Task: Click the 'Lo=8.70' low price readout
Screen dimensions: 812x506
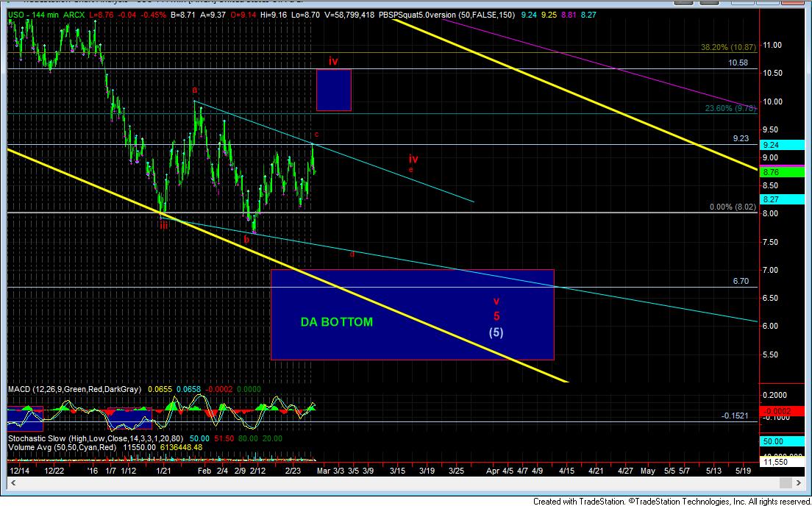Action: coord(304,15)
